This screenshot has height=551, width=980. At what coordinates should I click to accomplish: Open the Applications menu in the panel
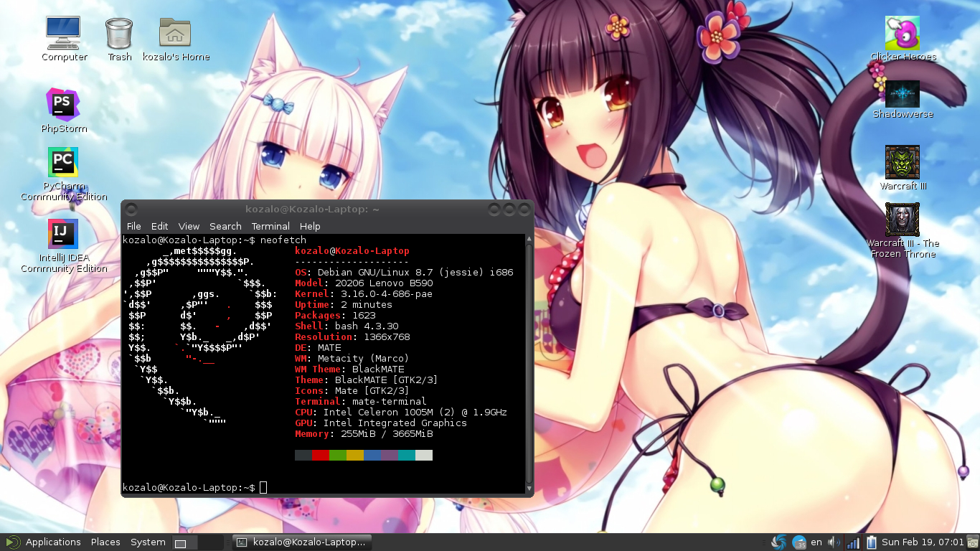pyautogui.click(x=53, y=542)
